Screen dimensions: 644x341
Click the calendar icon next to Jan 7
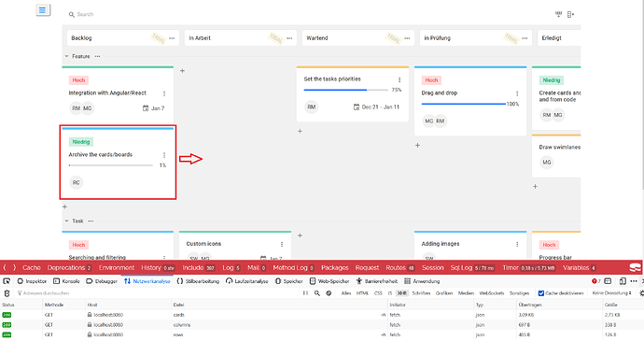coord(146,108)
